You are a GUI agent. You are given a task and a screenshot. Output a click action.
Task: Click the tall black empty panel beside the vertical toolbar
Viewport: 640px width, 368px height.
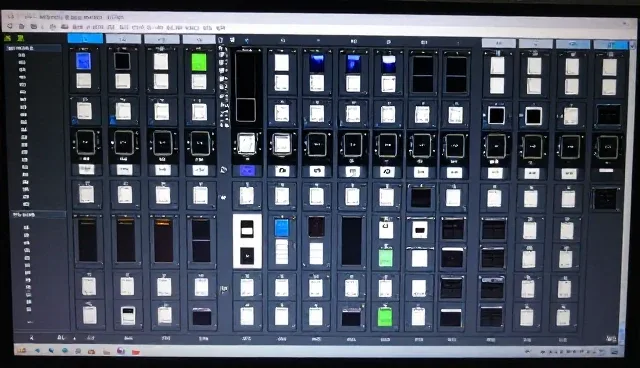[x=246, y=86]
